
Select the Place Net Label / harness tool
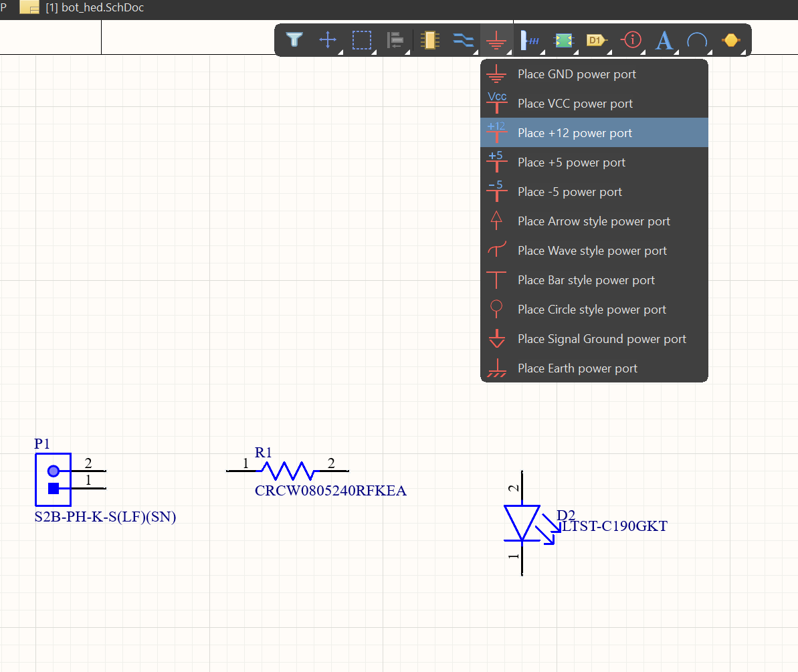530,39
